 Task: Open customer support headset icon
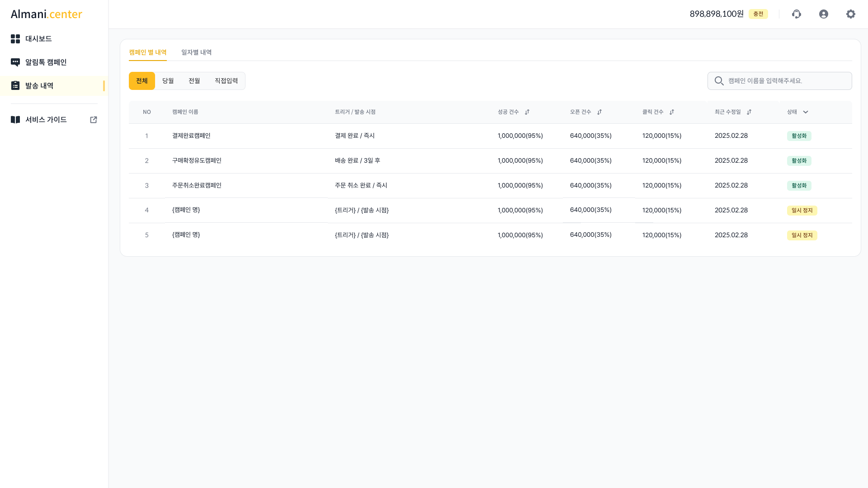797,14
